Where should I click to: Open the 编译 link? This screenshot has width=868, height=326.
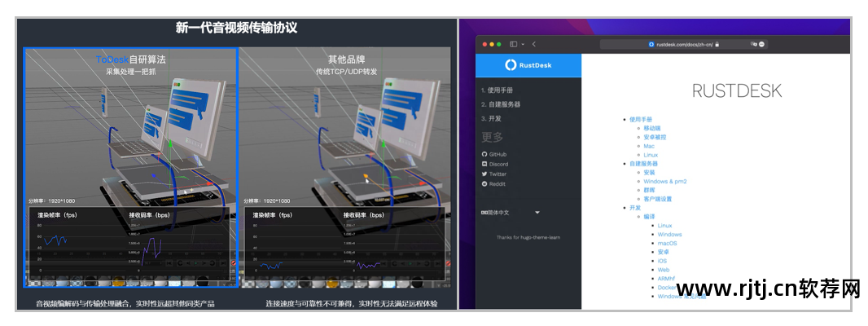pos(649,217)
